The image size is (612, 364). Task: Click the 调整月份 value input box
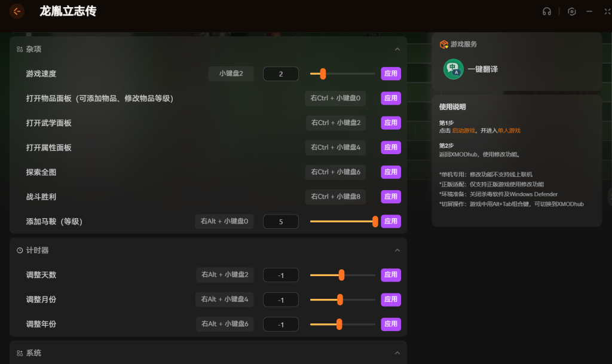click(x=280, y=299)
